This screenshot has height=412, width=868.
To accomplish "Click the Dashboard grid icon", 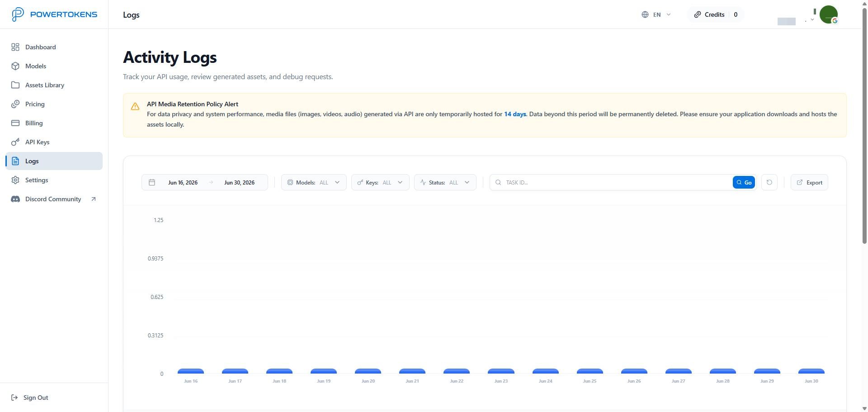I will 15,47.
